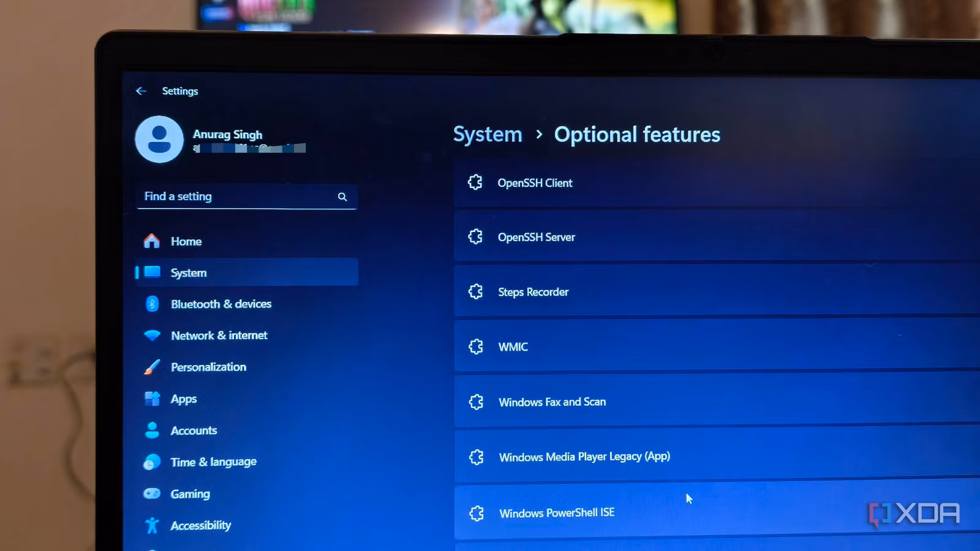
Task: Click the Home icon in sidebar
Action: point(151,241)
